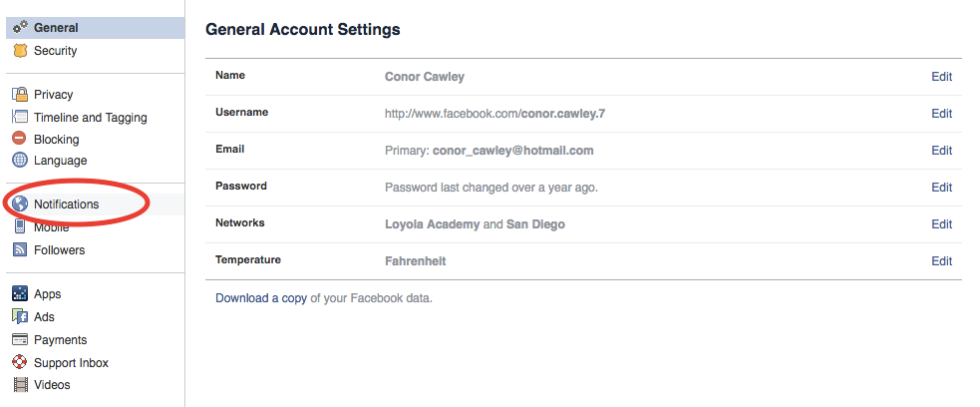Click the General gears icon
The width and height of the screenshot is (980, 407).
[20, 28]
